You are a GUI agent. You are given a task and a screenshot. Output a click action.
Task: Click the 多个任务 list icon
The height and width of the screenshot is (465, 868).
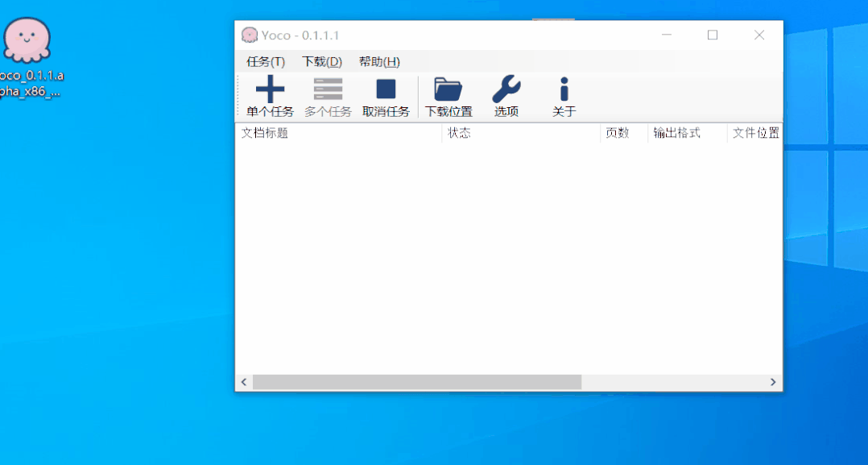(x=328, y=89)
